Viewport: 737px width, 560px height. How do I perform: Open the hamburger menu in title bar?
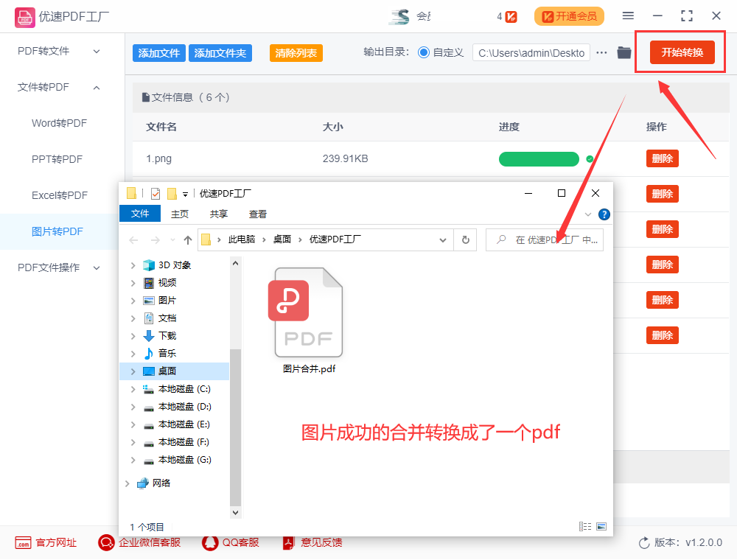pos(628,16)
